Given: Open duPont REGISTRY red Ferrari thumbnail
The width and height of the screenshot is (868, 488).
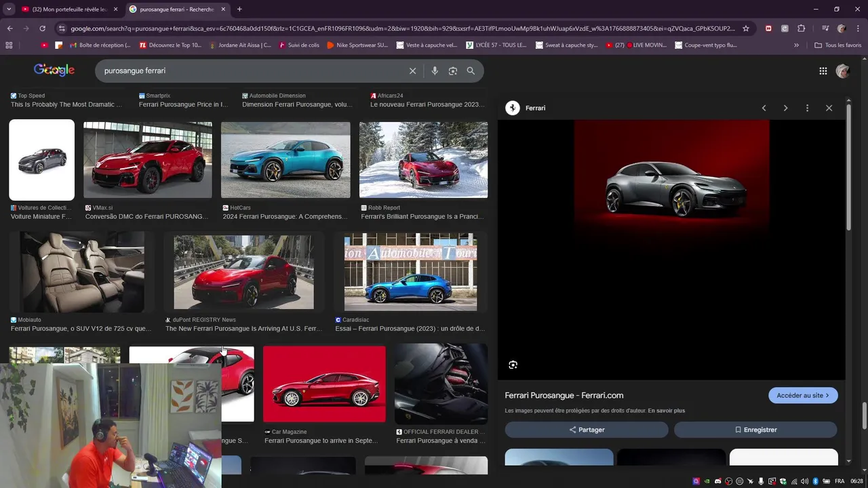Looking at the screenshot, I should pos(243,272).
